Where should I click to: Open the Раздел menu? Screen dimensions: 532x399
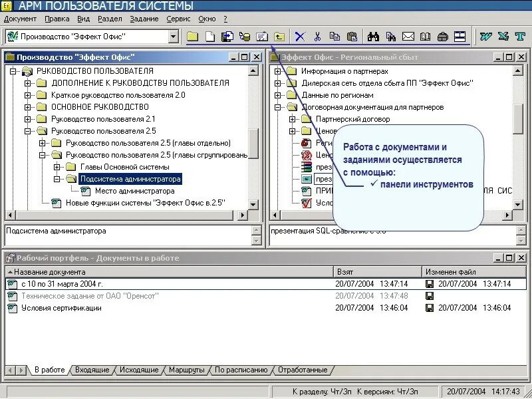(110, 19)
